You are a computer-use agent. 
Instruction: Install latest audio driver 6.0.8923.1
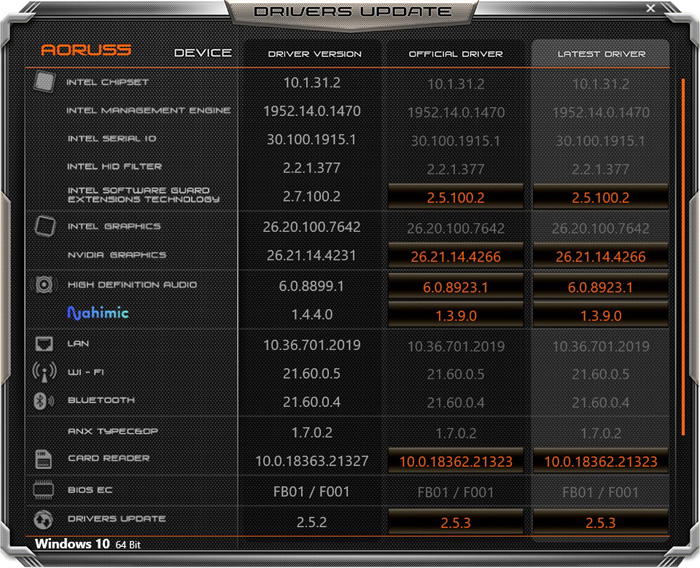tap(600, 287)
